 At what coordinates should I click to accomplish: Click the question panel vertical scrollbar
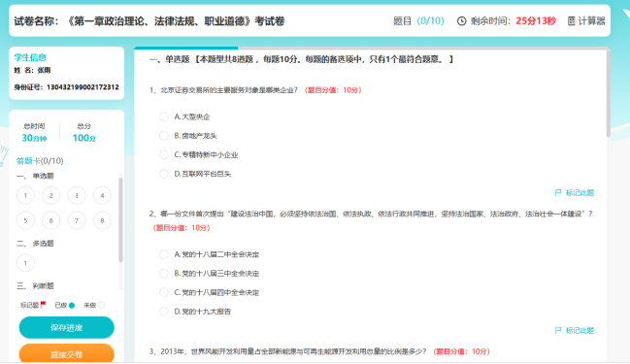tap(609, 93)
